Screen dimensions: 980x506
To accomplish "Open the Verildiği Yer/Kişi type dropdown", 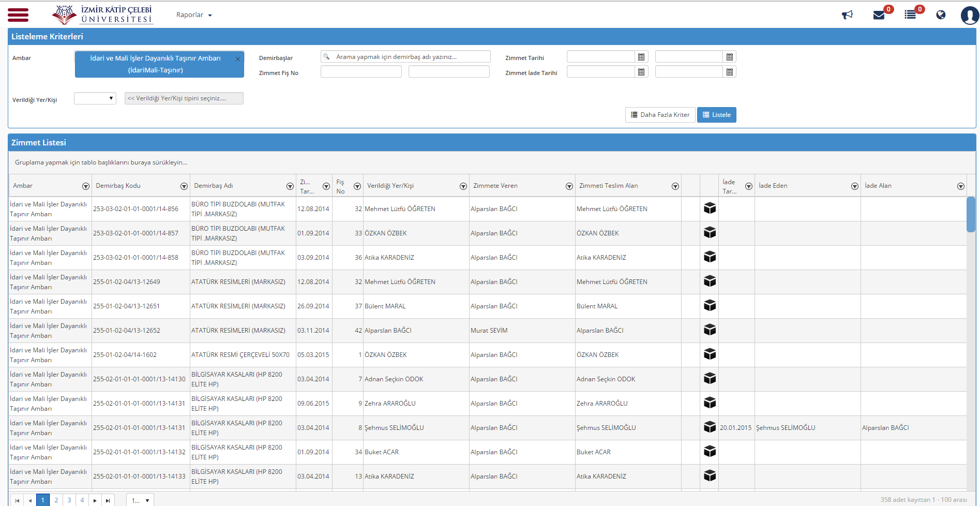I will (x=95, y=98).
